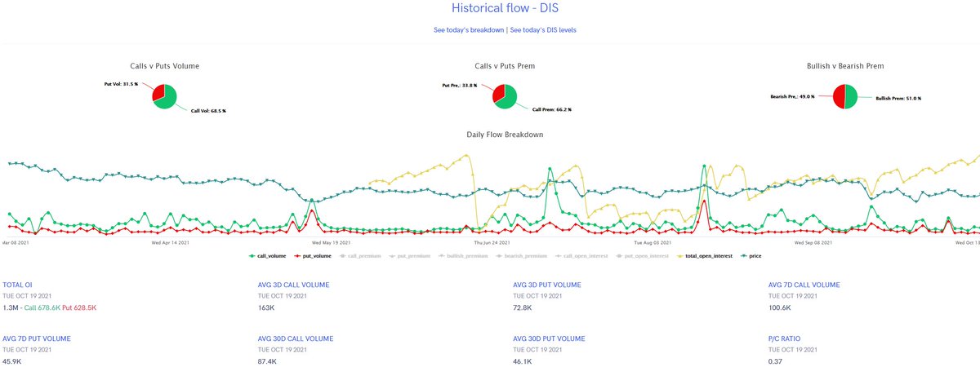This screenshot has width=980, height=376.
Task: Click the '100.6K' value
Action: tap(779, 307)
